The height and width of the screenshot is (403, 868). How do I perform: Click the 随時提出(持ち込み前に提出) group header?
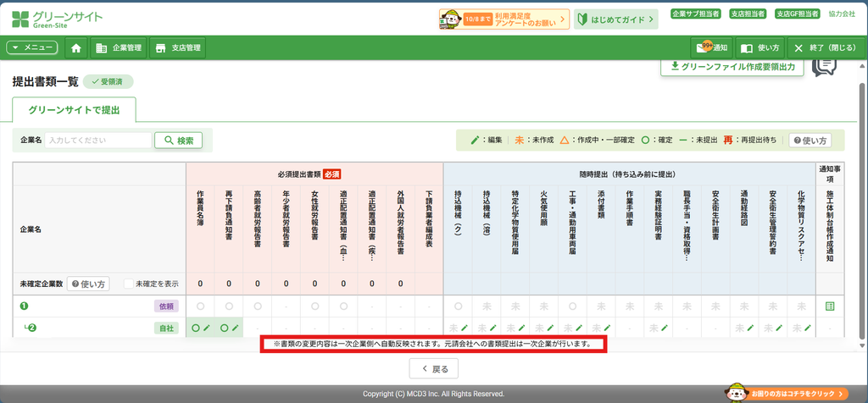(x=630, y=174)
